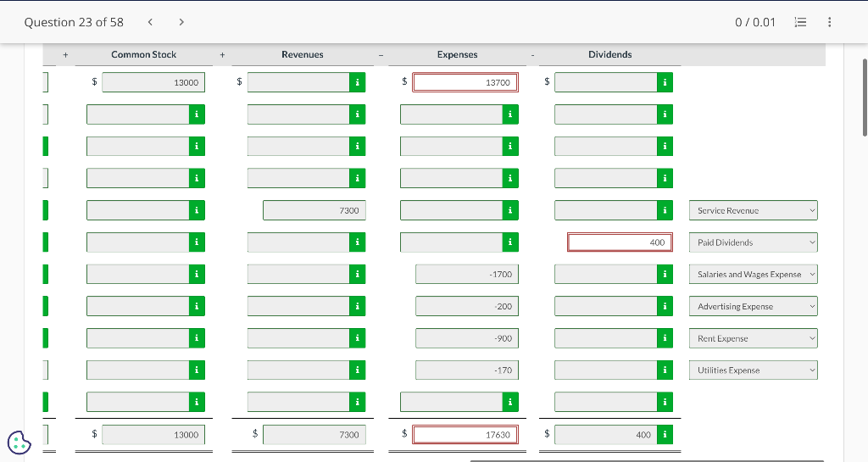Click Expenses info icon in Service Revenue row
The height and width of the screenshot is (462, 868).
pos(509,210)
